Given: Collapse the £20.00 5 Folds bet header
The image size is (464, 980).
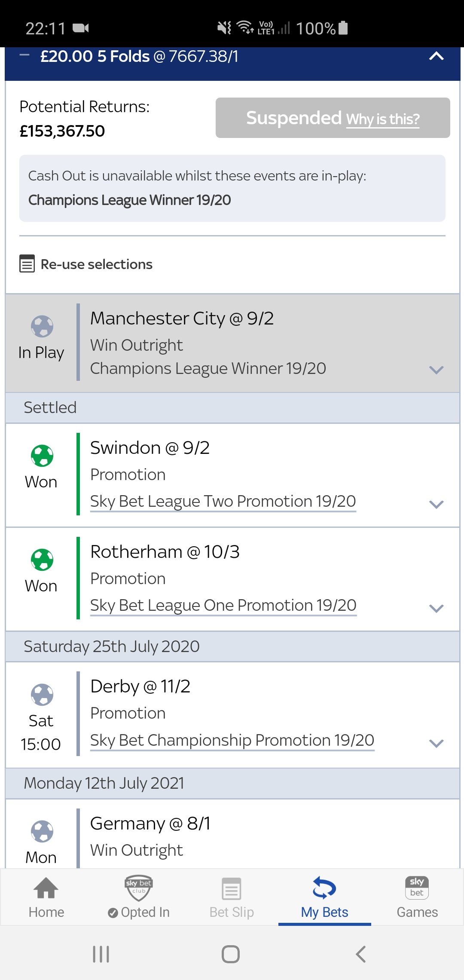Looking at the screenshot, I should click(437, 56).
